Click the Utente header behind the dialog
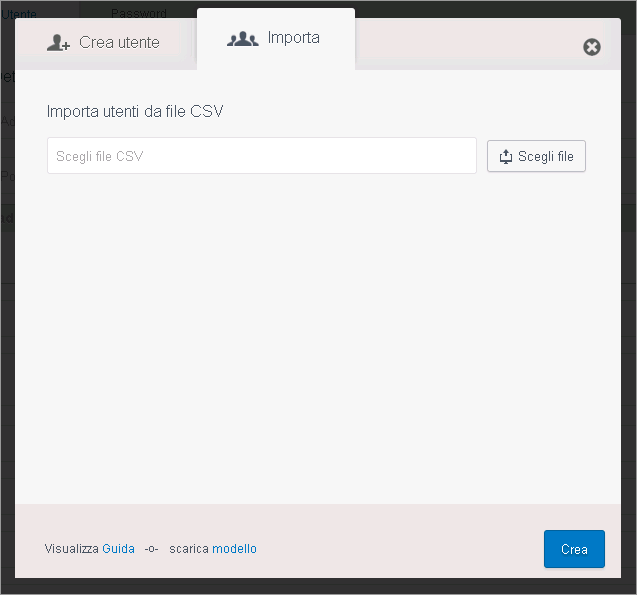 (19, 14)
